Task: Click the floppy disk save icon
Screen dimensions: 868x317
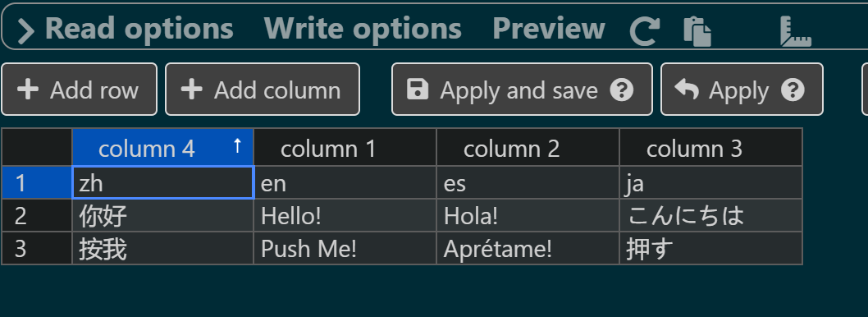Action: (418, 90)
